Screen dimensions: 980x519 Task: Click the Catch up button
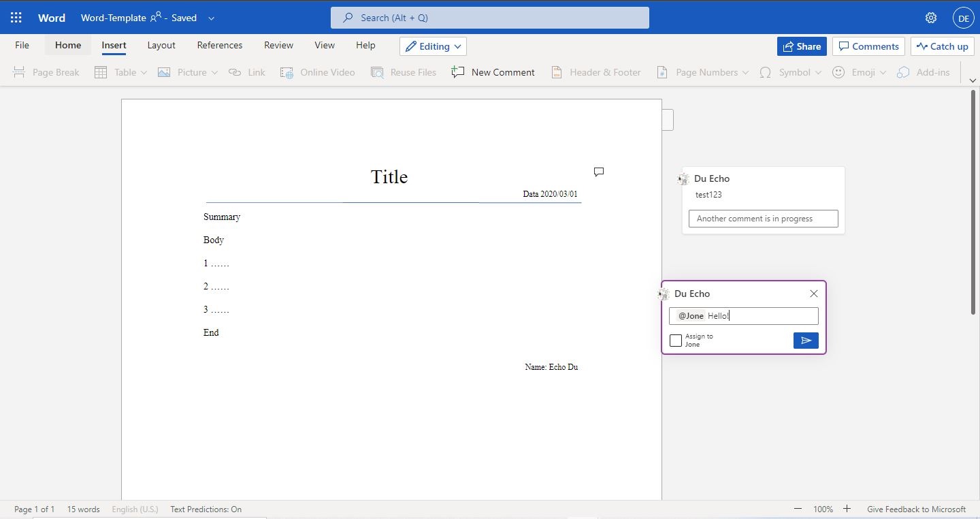pos(943,46)
